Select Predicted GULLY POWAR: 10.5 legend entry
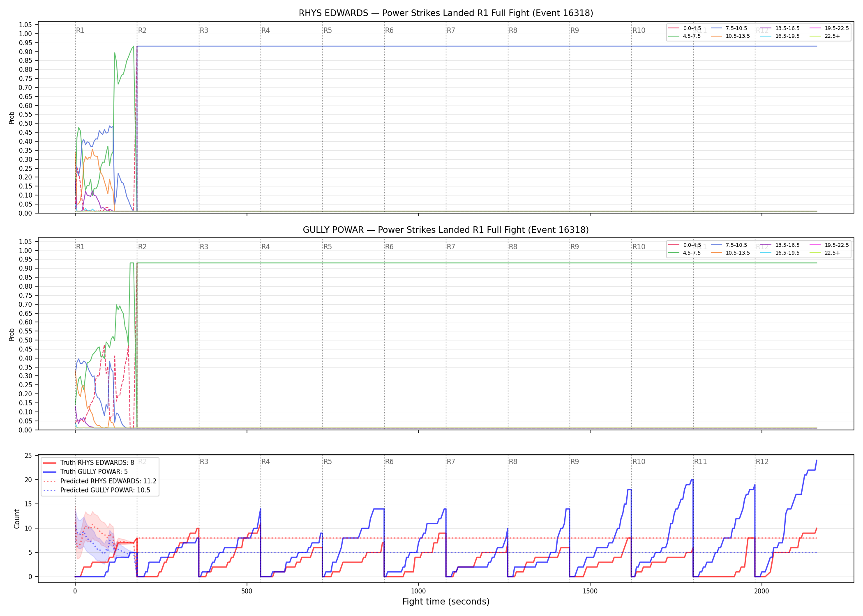The width and height of the screenshot is (863, 616). tap(97, 490)
